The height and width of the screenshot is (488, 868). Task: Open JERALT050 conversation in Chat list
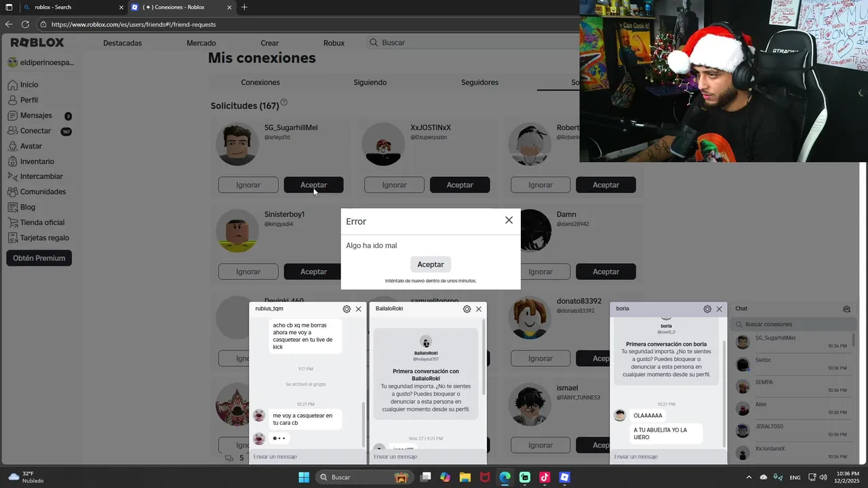coord(791,430)
